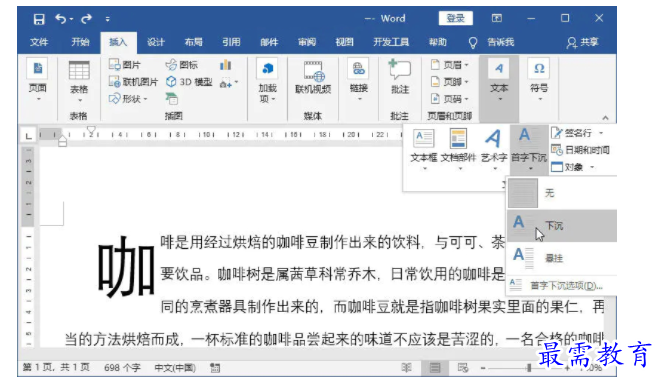660x386 pixels.
Task: Switch to the 布局 tab
Action: click(x=193, y=42)
